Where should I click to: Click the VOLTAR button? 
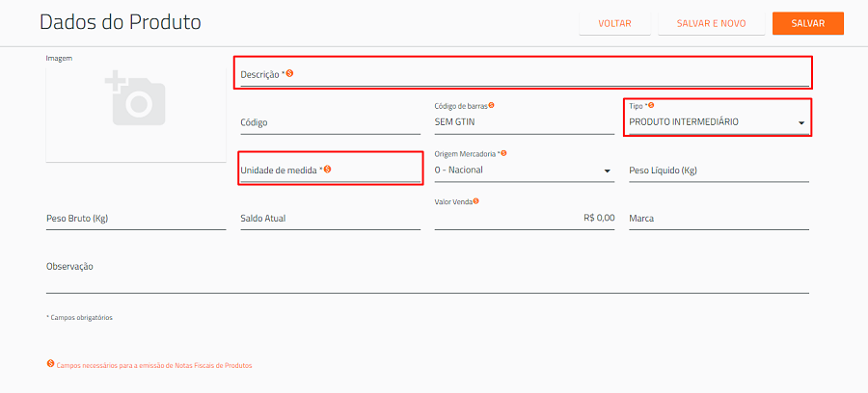615,23
